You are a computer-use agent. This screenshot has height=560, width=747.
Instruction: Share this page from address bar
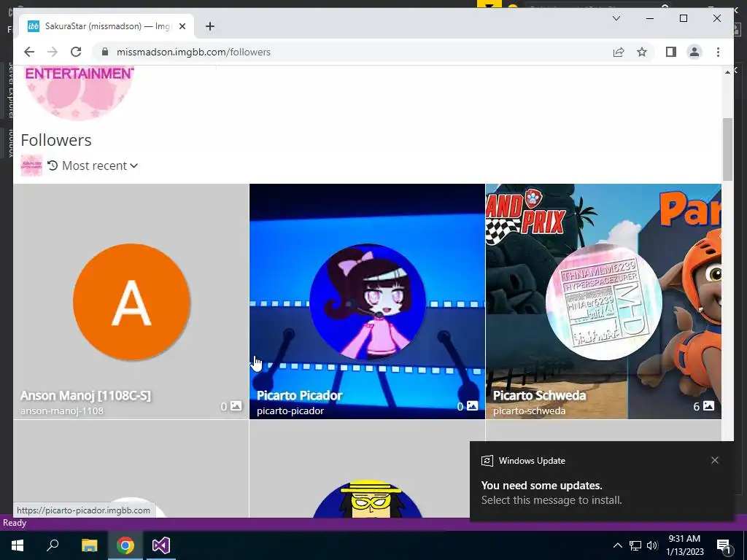619,52
